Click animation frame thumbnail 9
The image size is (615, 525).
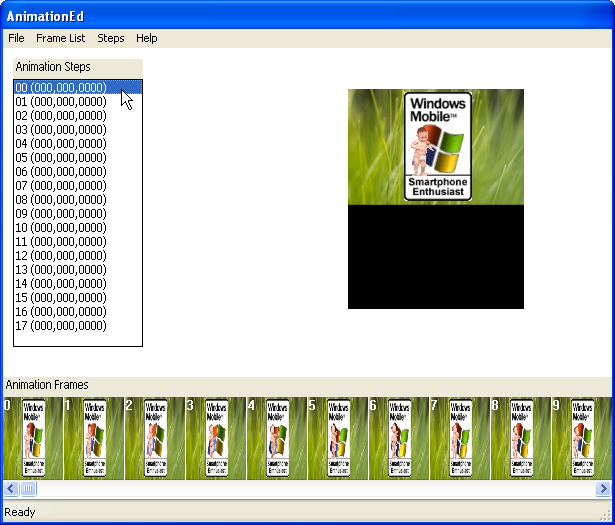point(582,438)
